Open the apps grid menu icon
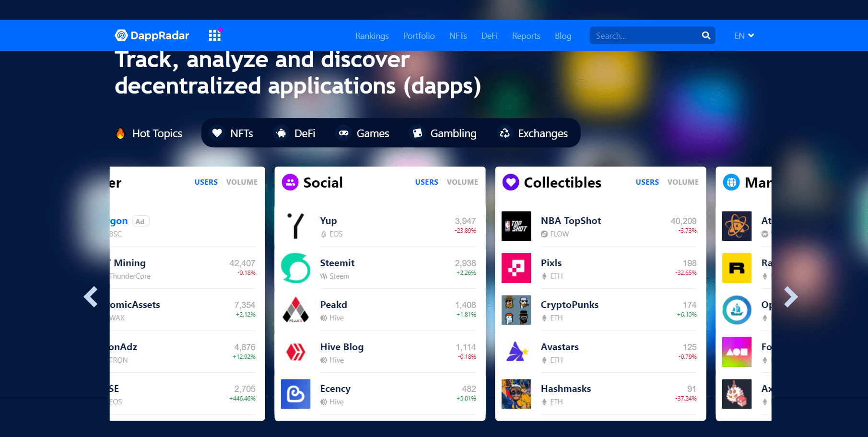Screen dimensions: 868x437 [215, 35]
